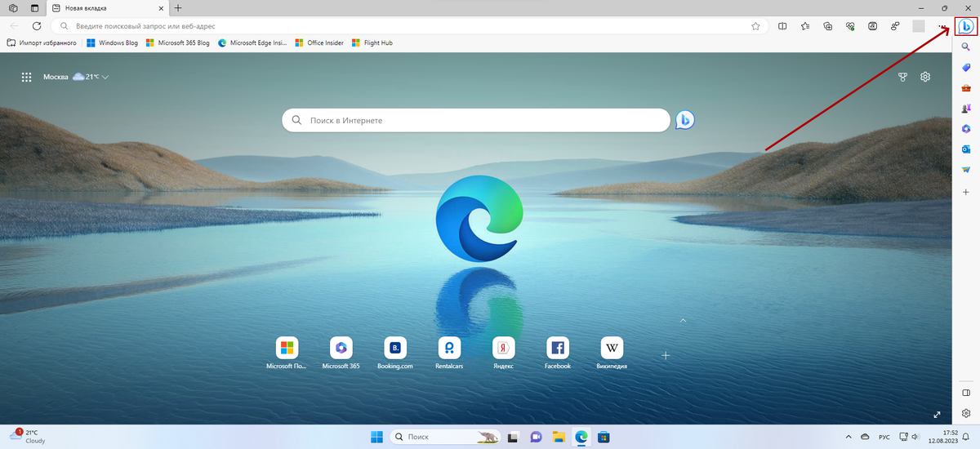The height and width of the screenshot is (449, 980).
Task: Open Bing chat button beside search box
Action: point(684,120)
